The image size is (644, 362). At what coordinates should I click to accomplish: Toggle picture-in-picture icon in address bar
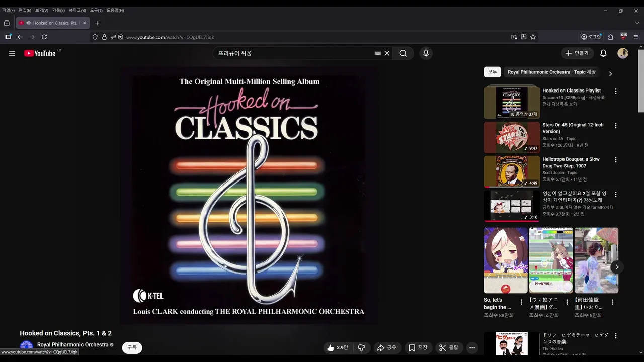tap(514, 37)
